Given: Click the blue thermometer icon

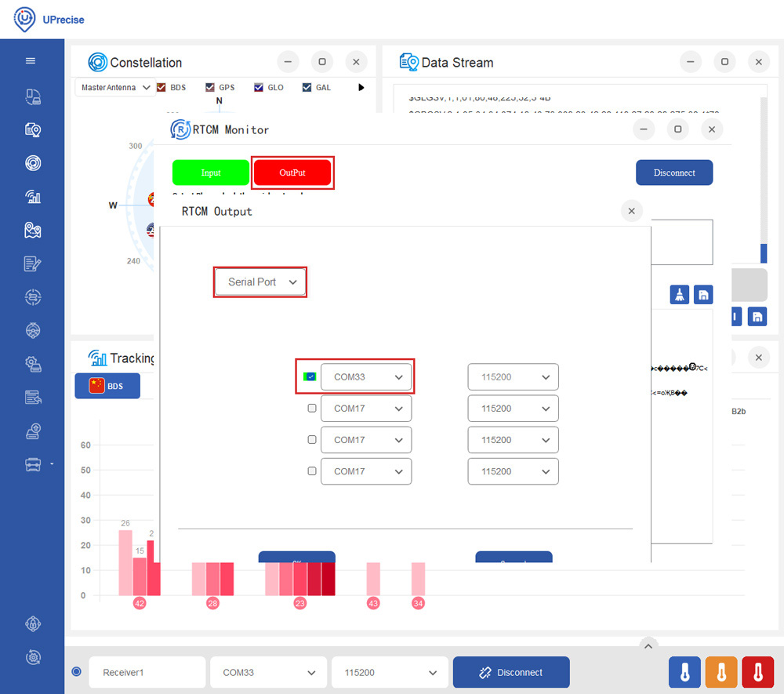Looking at the screenshot, I should [x=684, y=673].
